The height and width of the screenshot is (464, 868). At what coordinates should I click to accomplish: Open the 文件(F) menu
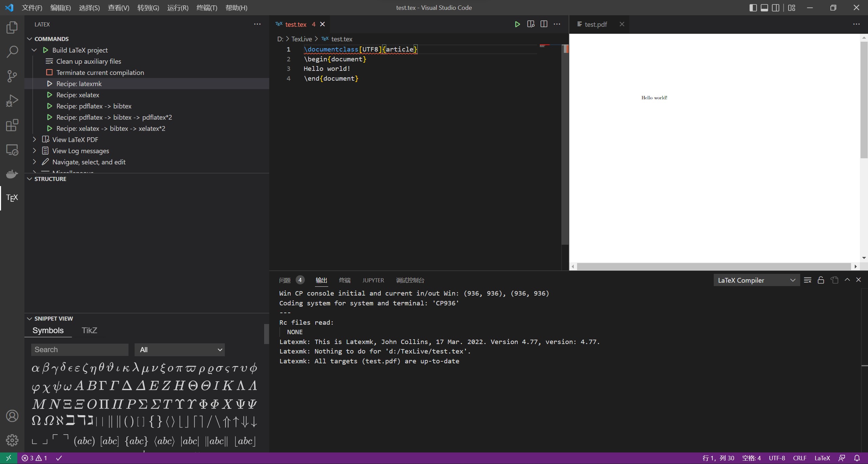click(32, 7)
